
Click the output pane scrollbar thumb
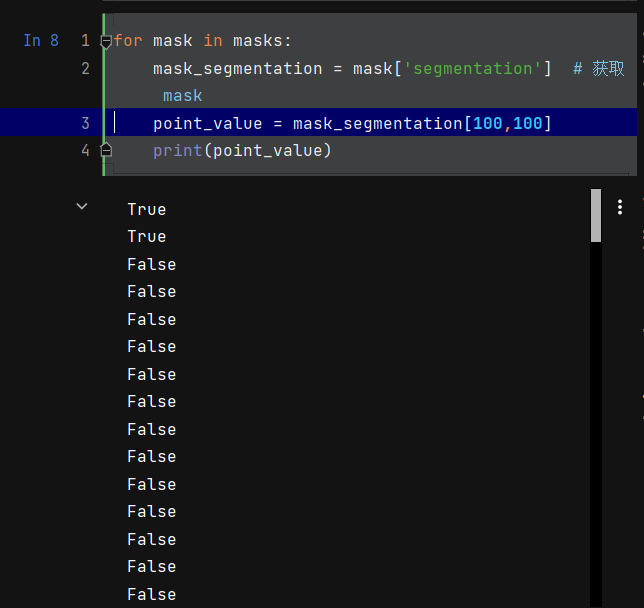click(x=596, y=216)
